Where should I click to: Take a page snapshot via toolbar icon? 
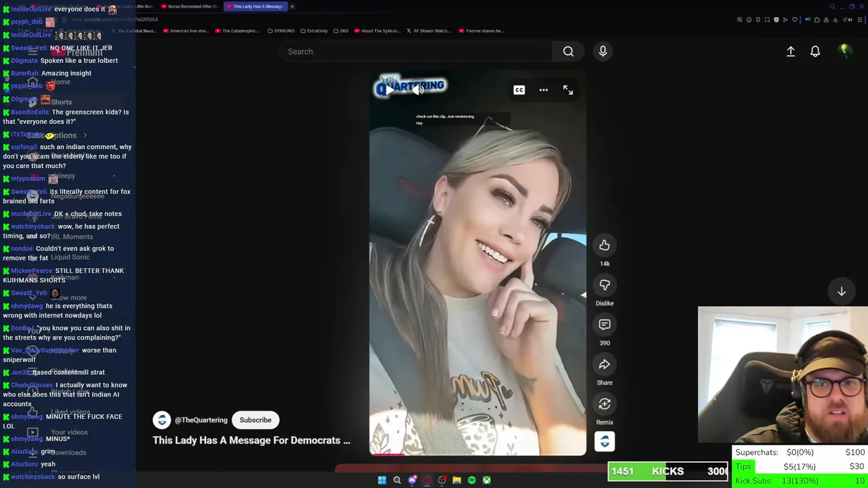[767, 20]
